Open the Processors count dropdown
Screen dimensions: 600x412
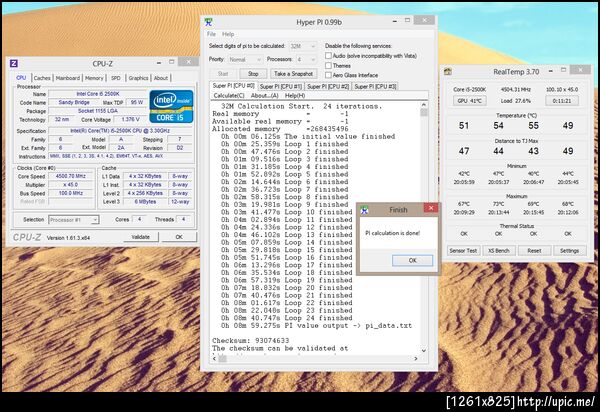click(x=306, y=60)
